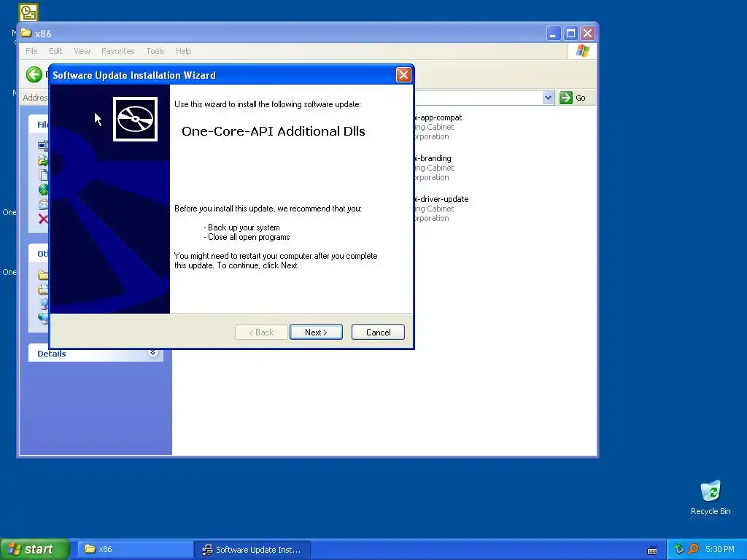Screen dimensions: 747x560
Task: Click the on-screen keyboard taskbar icon
Action: click(x=652, y=551)
